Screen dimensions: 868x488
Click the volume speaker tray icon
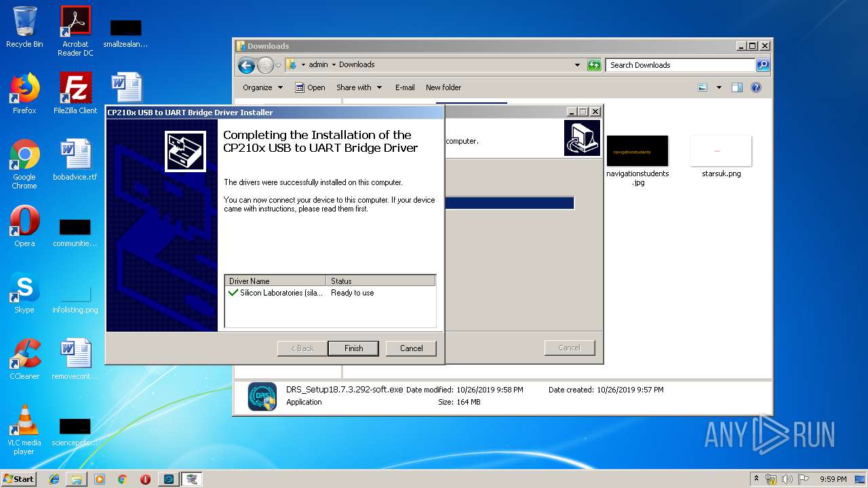[787, 479]
